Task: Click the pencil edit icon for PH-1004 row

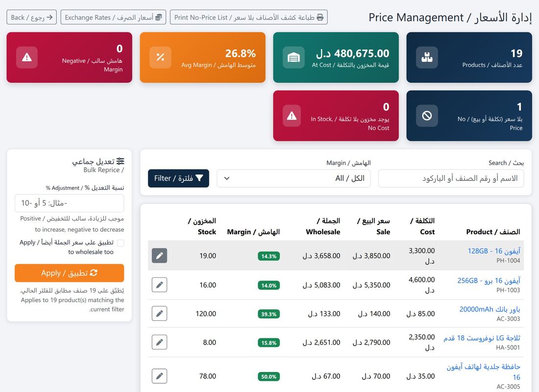Action: pyautogui.click(x=160, y=255)
